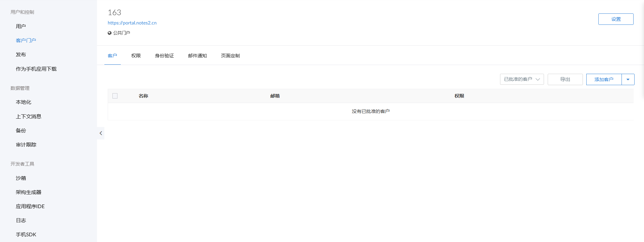
Task: Open the 已批准的客户 filter dropdown
Action: pyautogui.click(x=522, y=79)
